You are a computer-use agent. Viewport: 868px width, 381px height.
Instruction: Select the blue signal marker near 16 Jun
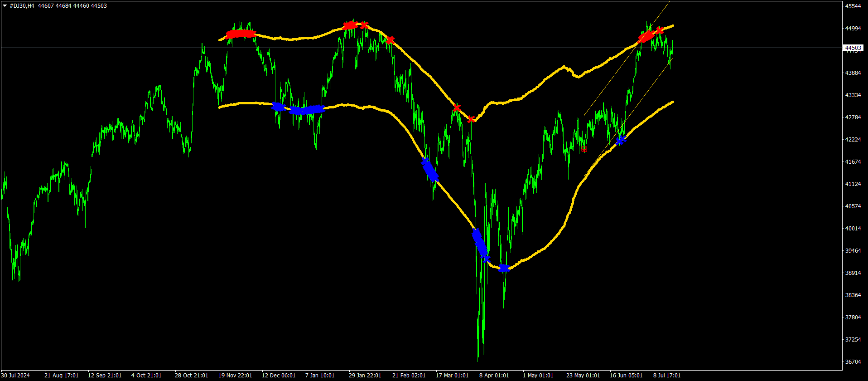coord(621,140)
